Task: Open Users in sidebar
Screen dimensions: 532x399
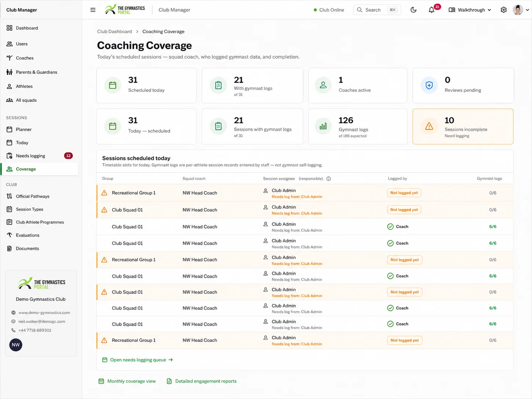Action: coord(22,44)
